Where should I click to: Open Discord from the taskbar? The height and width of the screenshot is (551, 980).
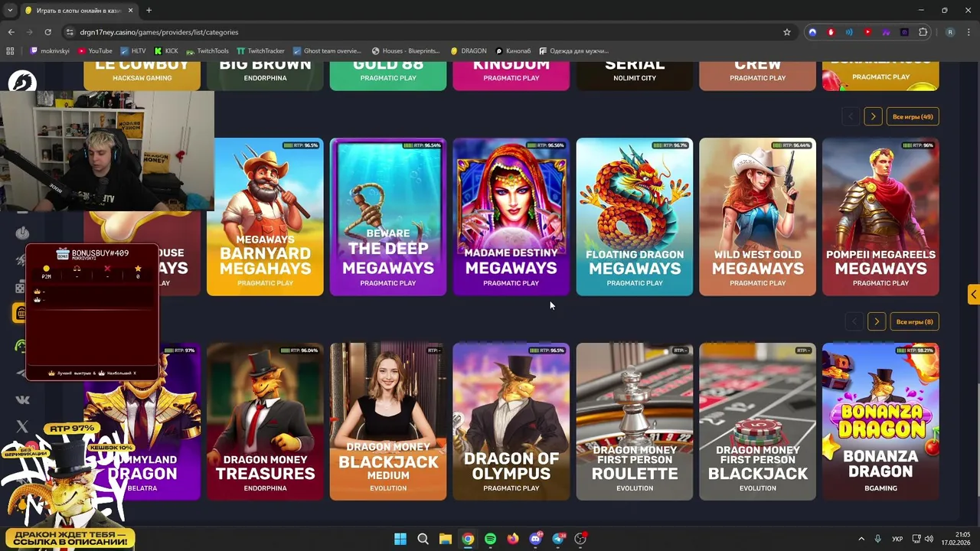point(535,539)
